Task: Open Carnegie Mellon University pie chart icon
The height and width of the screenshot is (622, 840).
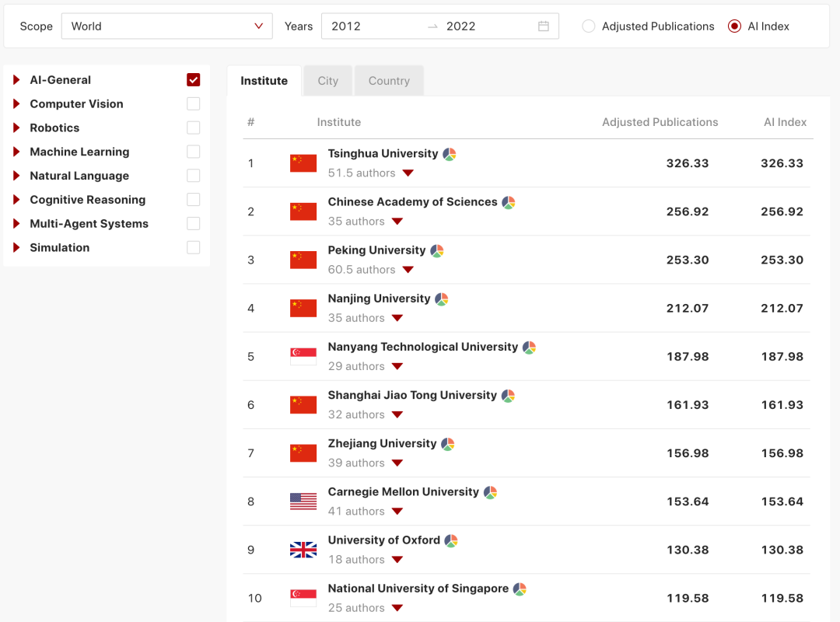Action: coord(490,492)
